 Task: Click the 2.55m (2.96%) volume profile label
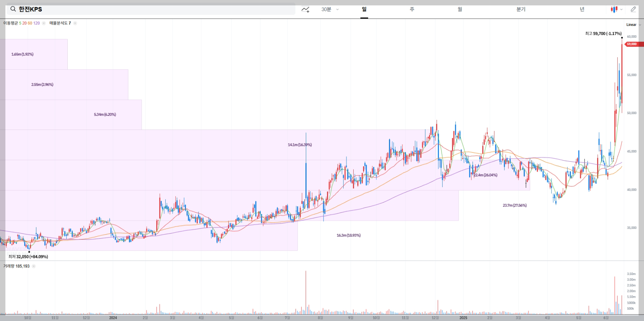click(42, 85)
